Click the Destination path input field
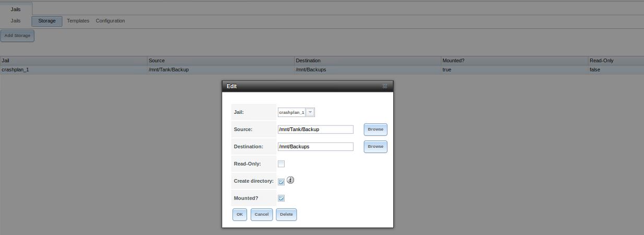644x235 pixels. (x=315, y=147)
